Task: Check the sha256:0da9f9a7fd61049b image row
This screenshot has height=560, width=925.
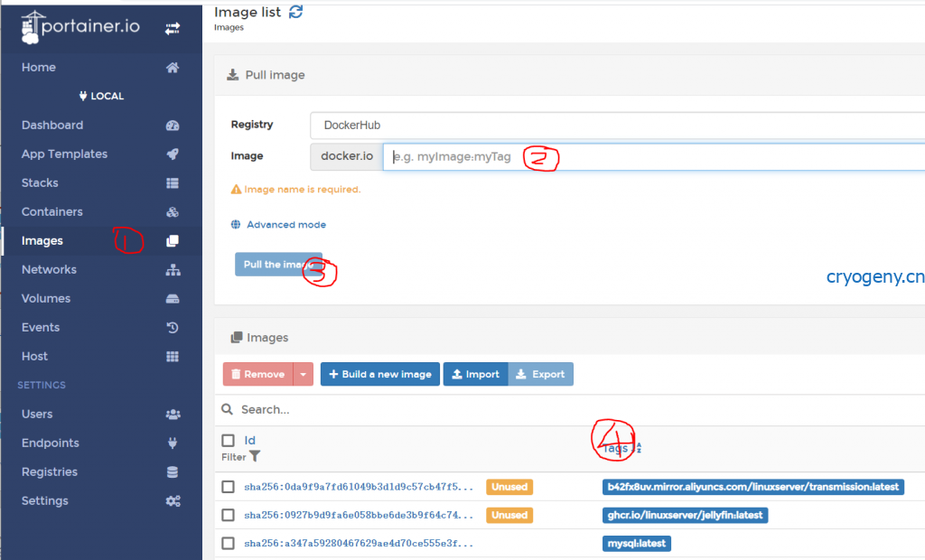Action: [229, 487]
